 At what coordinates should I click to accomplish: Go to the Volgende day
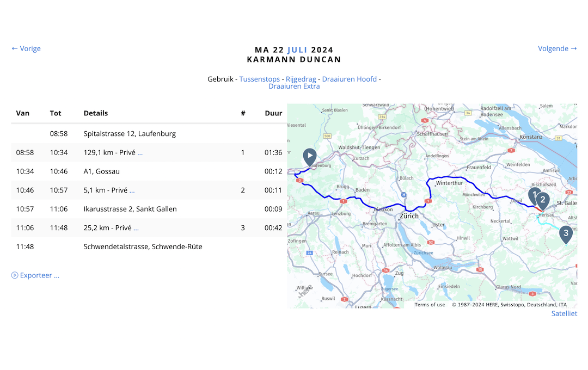[558, 48]
